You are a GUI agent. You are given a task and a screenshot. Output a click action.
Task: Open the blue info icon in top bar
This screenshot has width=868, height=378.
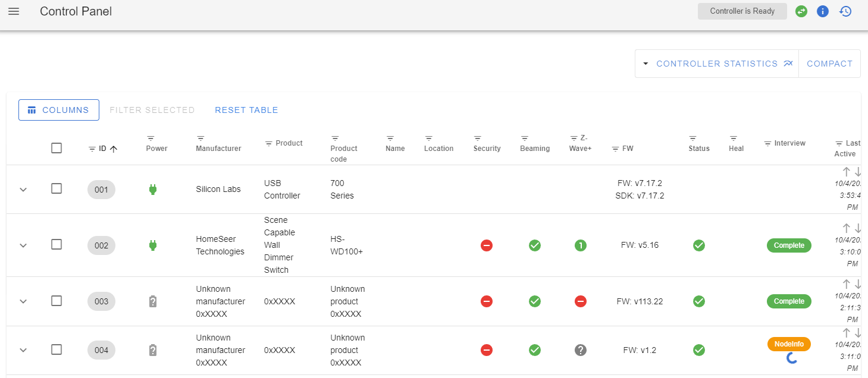coord(823,11)
